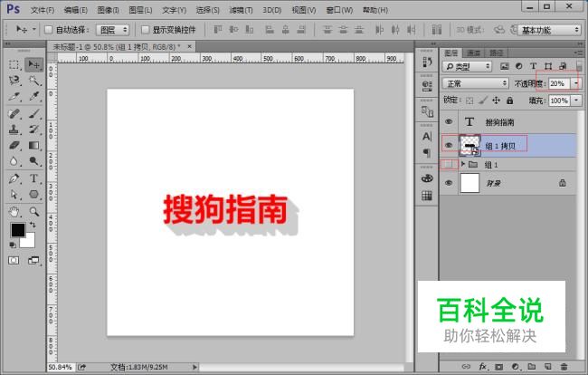Create new adjustment layer
588x375 pixels.
tap(516, 366)
